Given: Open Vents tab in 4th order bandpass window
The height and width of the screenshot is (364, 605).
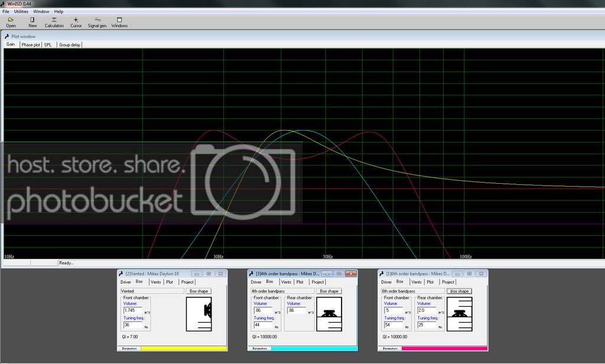Looking at the screenshot, I should tap(287, 282).
